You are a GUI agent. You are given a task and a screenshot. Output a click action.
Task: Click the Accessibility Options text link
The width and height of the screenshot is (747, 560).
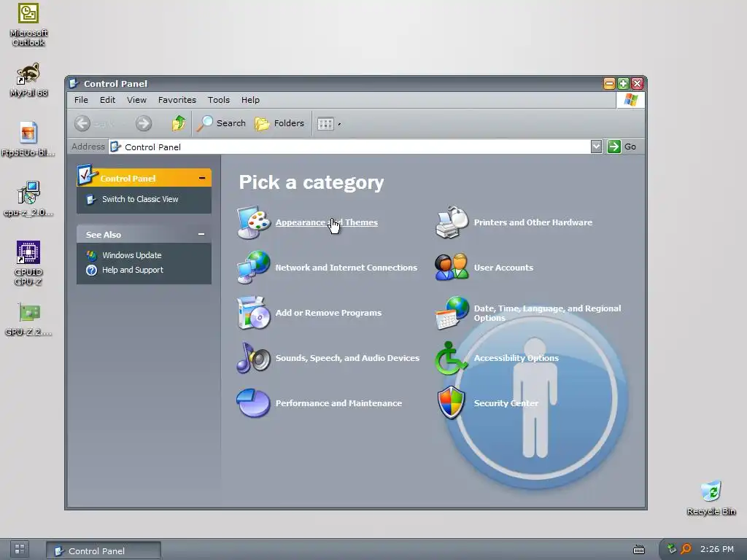(516, 358)
